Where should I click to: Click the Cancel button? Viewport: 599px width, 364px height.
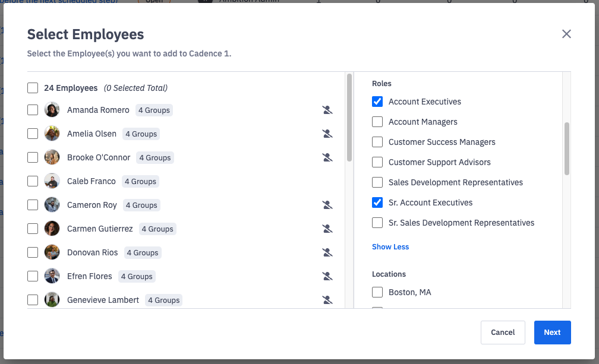[x=503, y=332]
